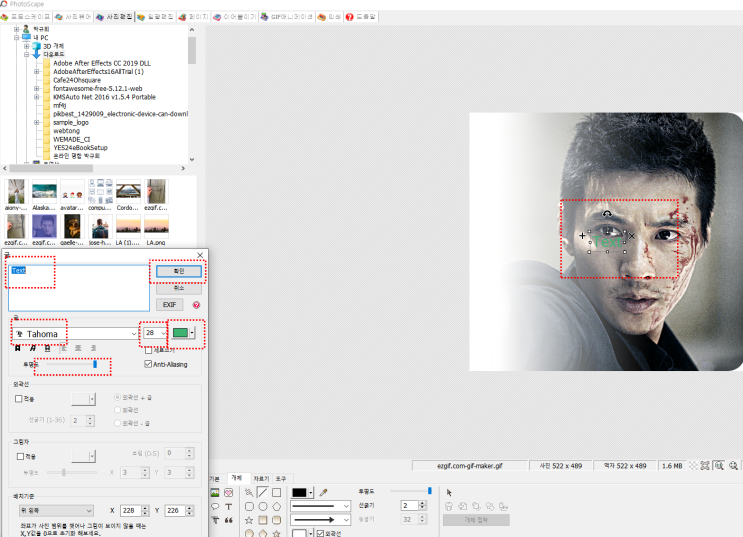Click the underline text format icon
Viewport: 743px width, 537px height.
47,348
